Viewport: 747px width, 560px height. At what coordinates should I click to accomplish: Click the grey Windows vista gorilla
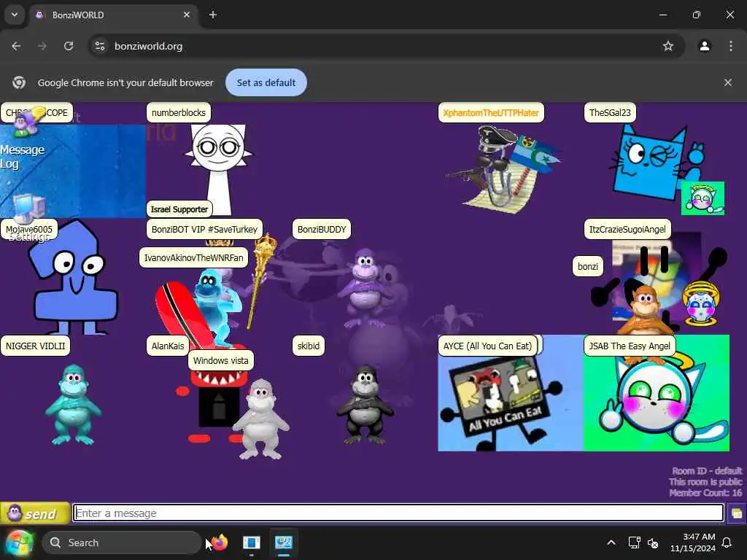pyautogui.click(x=260, y=419)
